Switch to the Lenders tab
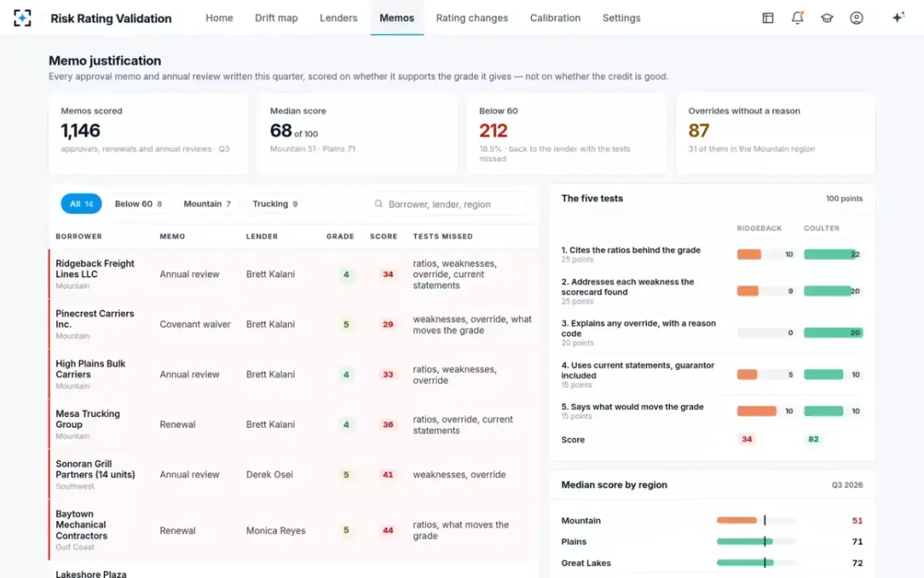 pos(339,18)
